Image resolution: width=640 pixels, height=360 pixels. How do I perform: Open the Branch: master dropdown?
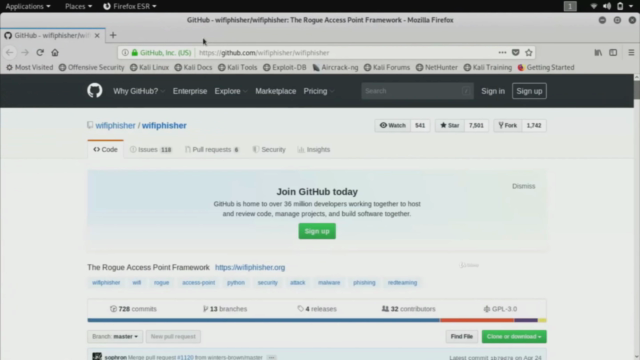[115, 336]
